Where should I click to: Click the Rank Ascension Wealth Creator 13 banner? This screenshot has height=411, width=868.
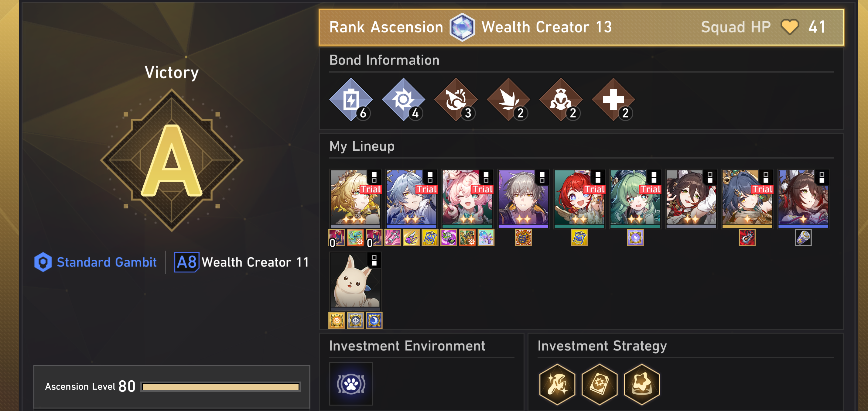[x=581, y=27]
